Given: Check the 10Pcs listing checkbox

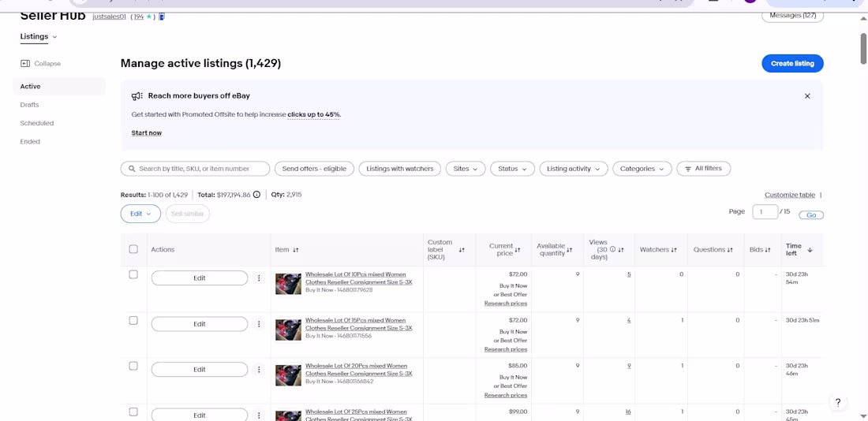Looking at the screenshot, I should click(x=133, y=274).
